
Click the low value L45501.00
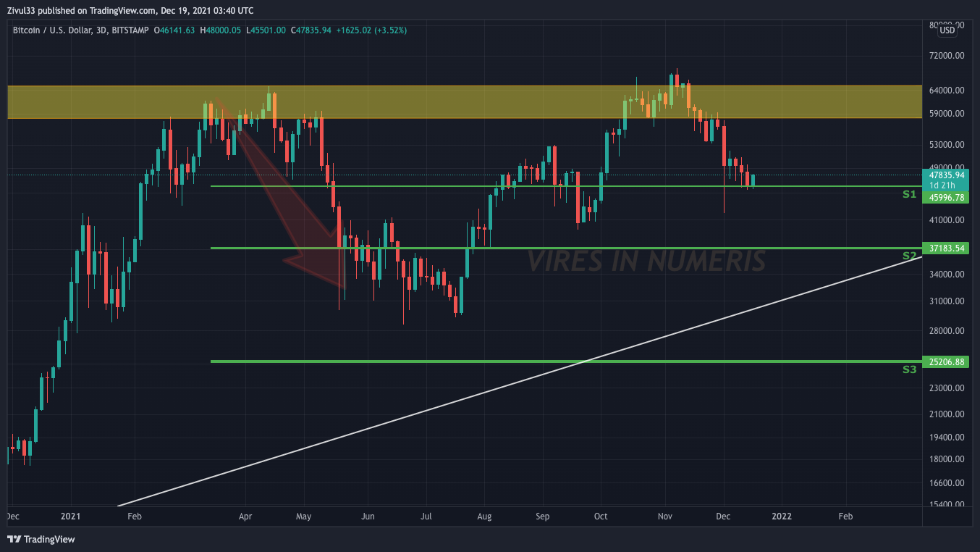point(266,30)
